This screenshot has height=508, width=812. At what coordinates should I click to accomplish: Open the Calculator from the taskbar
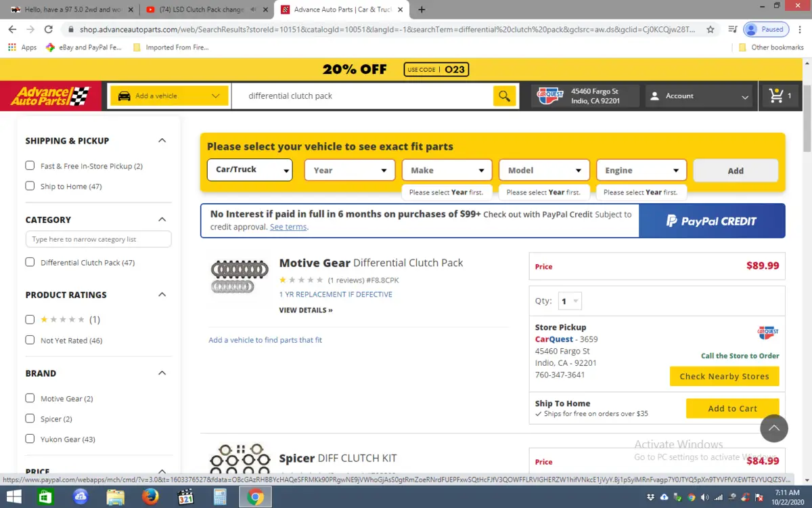tap(219, 497)
